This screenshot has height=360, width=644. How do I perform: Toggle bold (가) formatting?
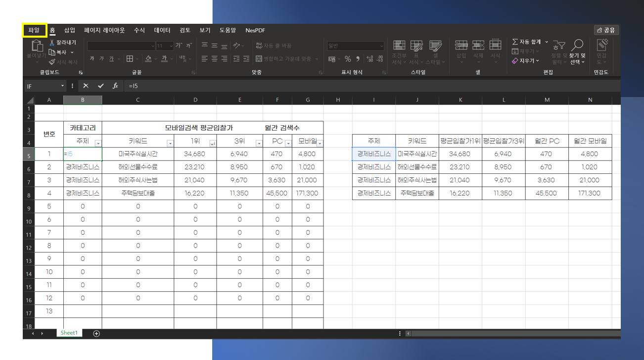[x=92, y=58]
